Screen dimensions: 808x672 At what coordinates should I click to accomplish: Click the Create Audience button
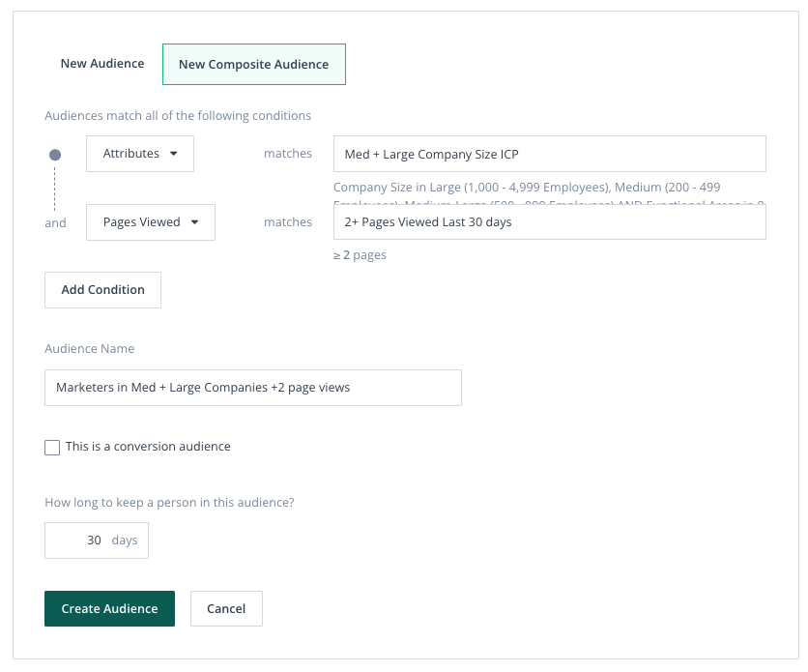coord(109,608)
